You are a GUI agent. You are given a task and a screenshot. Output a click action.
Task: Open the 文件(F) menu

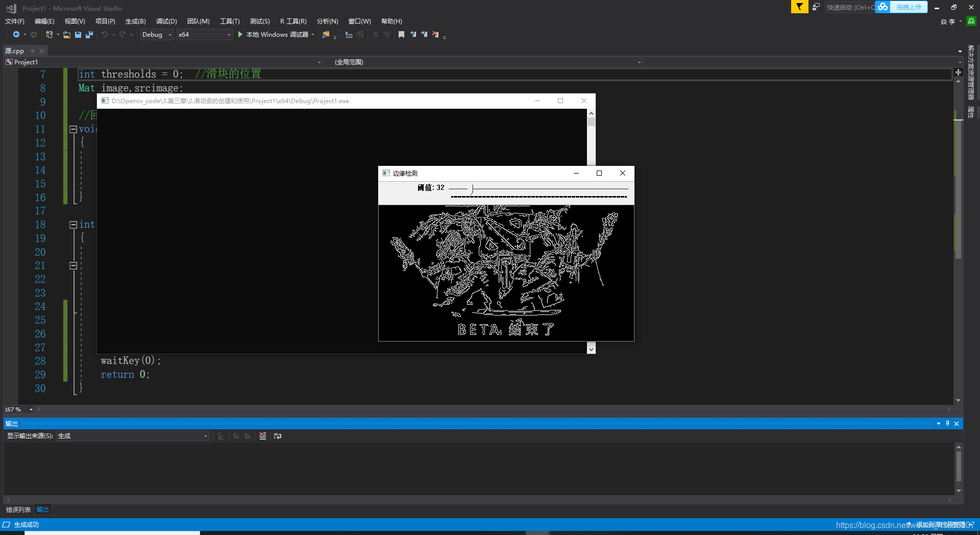15,21
